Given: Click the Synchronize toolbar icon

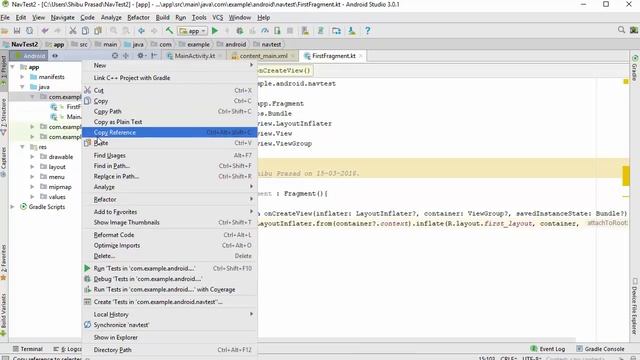Looking at the screenshot, I should pyautogui.click(x=29, y=31).
